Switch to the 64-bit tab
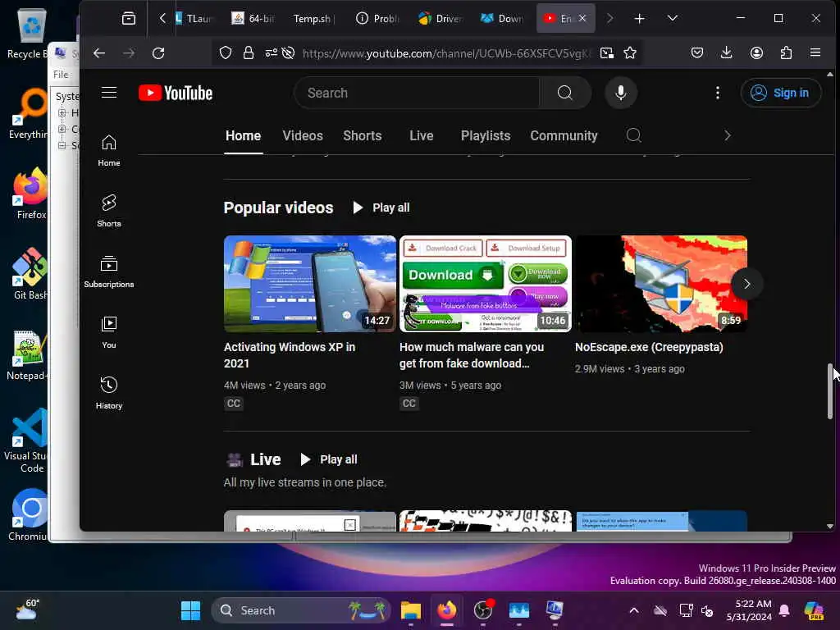 254,19
